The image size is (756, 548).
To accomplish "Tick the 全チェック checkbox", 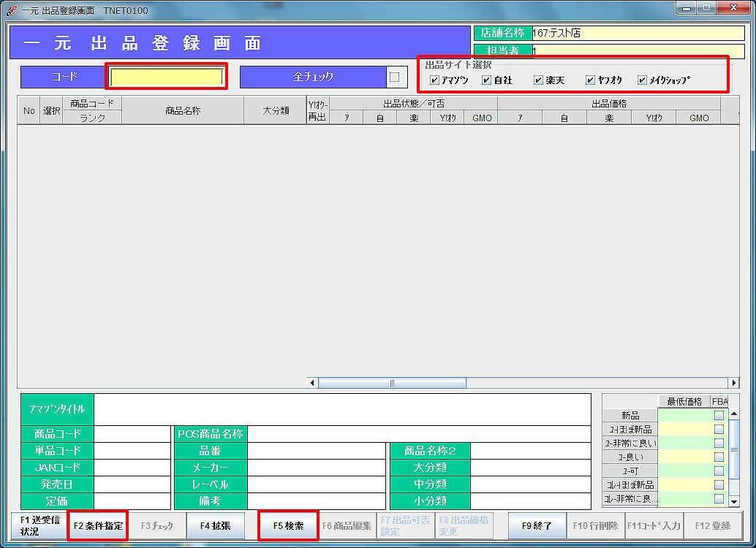I will click(x=395, y=76).
